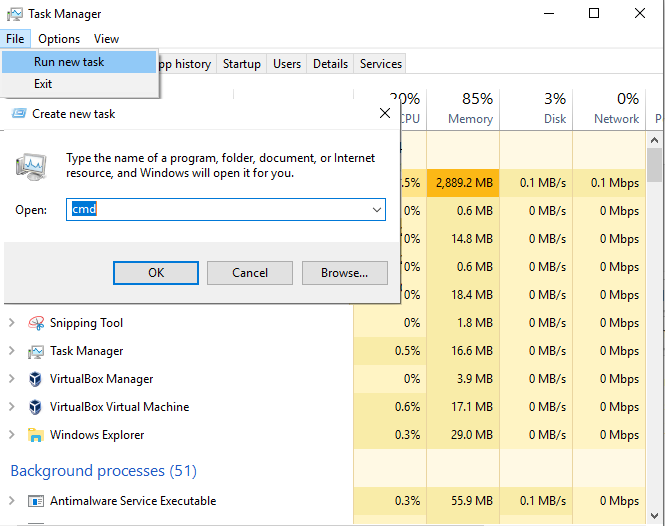Click the Antimalware Service Executable icon

(x=35, y=501)
